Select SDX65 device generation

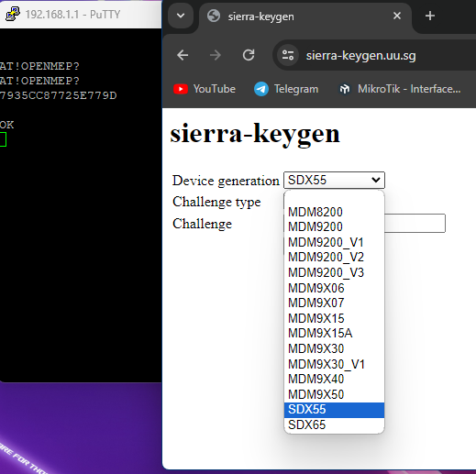coord(334,424)
